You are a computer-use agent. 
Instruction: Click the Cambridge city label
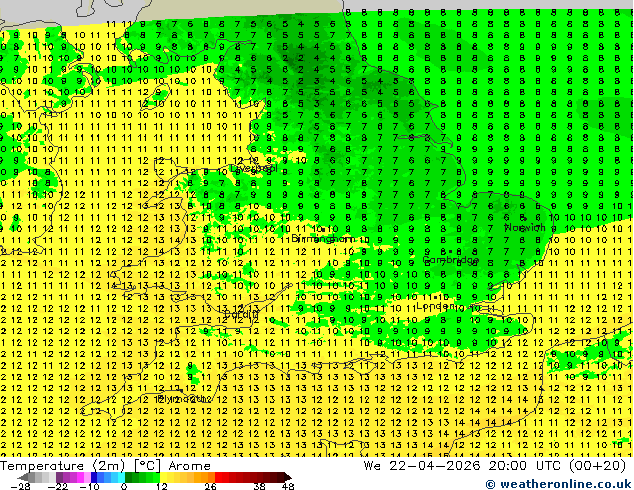pyautogui.click(x=451, y=260)
